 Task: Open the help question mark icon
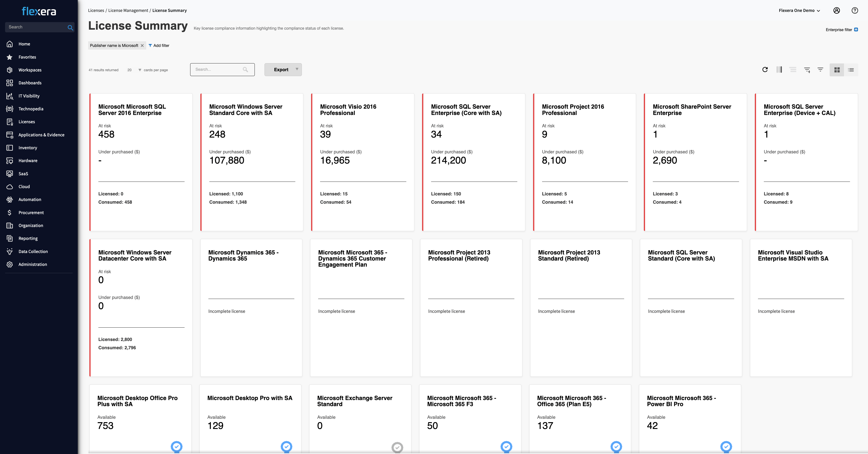(x=855, y=10)
